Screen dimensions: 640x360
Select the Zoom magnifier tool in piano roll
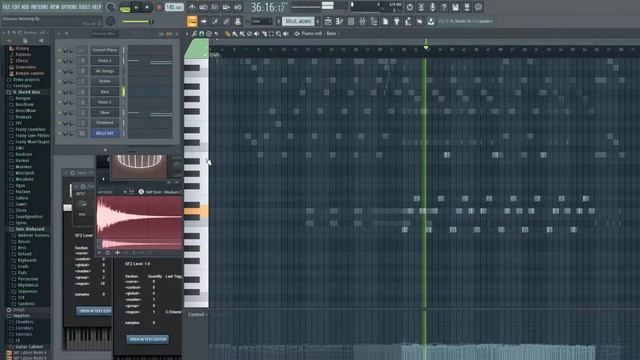(x=279, y=34)
